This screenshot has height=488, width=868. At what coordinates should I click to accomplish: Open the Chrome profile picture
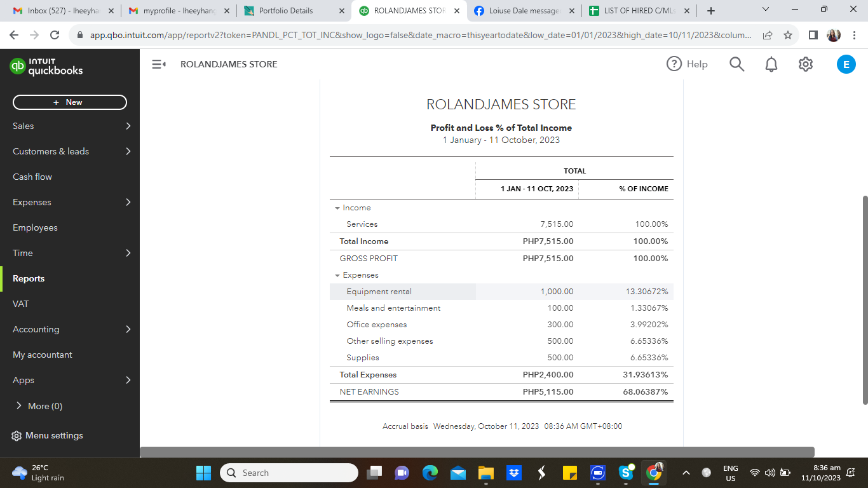834,35
